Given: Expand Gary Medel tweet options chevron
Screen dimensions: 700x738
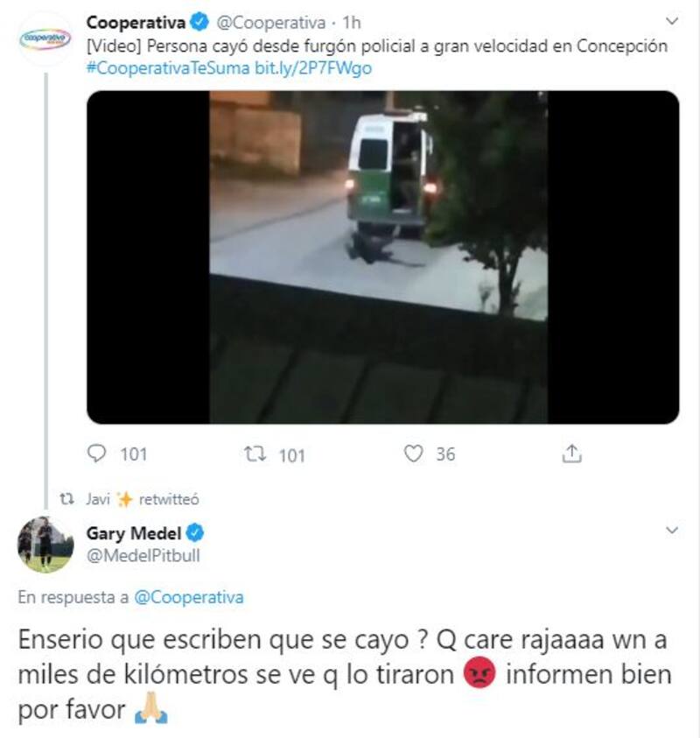Looking at the screenshot, I should tap(672, 531).
